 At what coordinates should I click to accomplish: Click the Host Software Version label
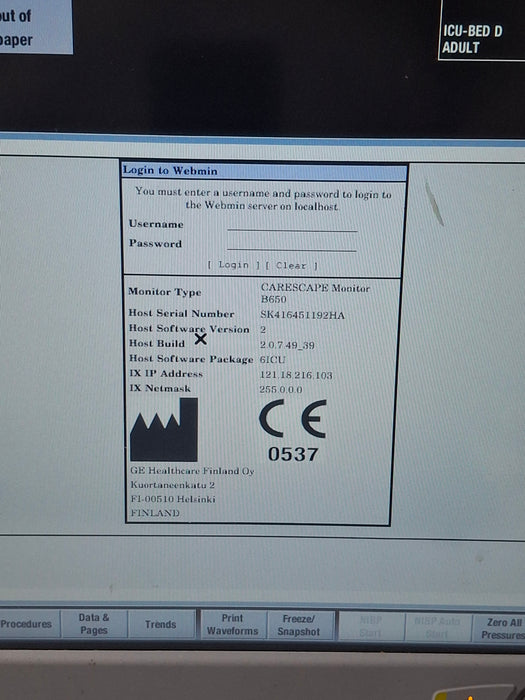[x=189, y=329]
